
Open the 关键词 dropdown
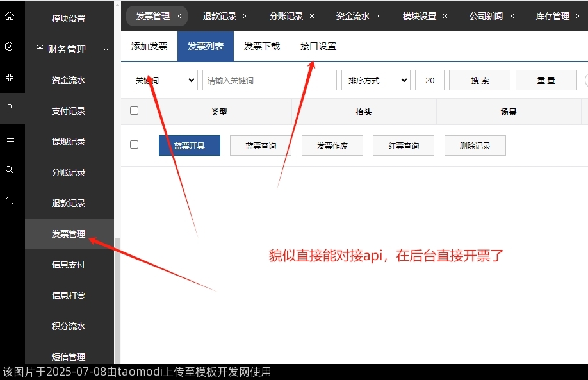163,79
